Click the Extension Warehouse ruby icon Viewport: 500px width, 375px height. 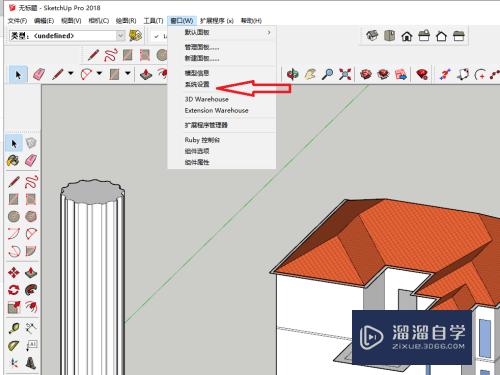click(422, 74)
